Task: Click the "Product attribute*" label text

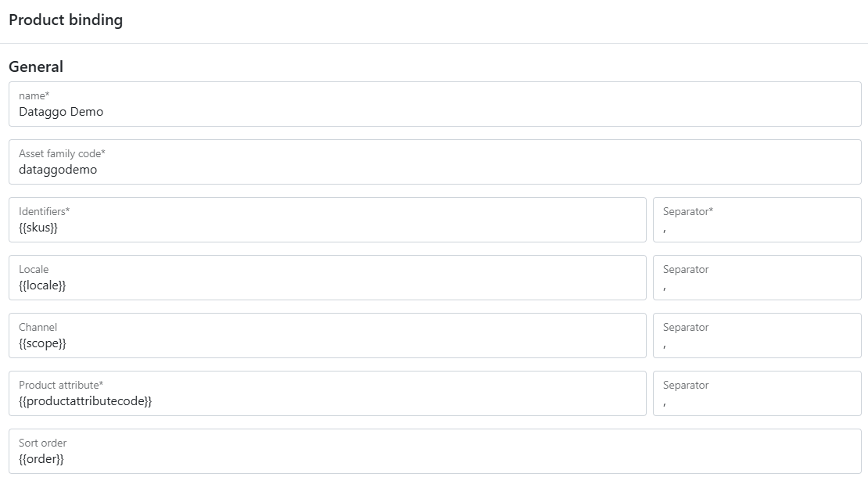Action: [61, 385]
